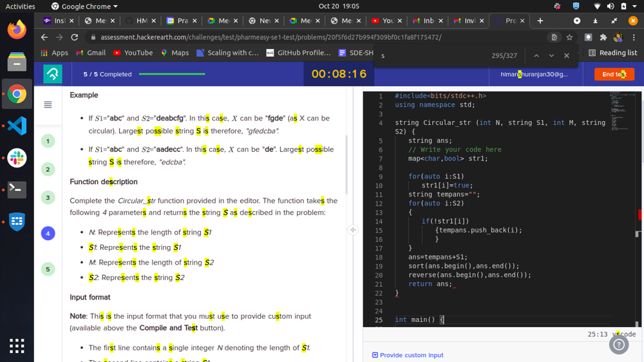Switch to the New tab
644x362 pixels.
(x=260, y=21)
